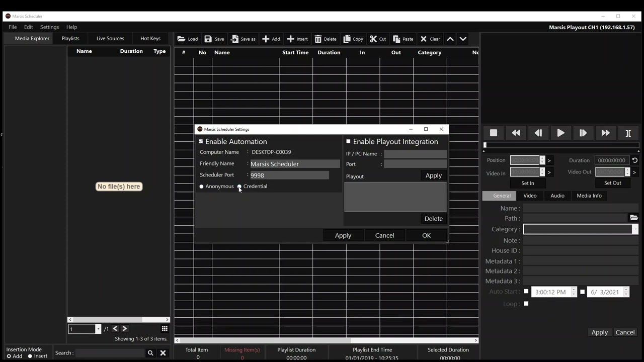This screenshot has width=644, height=362.
Task: Click Delete under the Playout list
Action: click(x=434, y=219)
